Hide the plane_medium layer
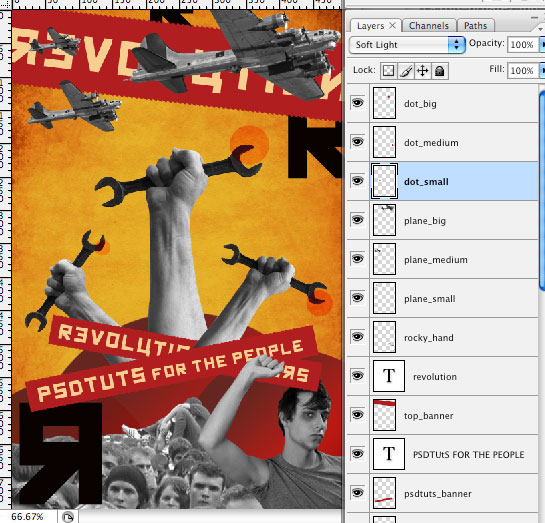 point(357,259)
